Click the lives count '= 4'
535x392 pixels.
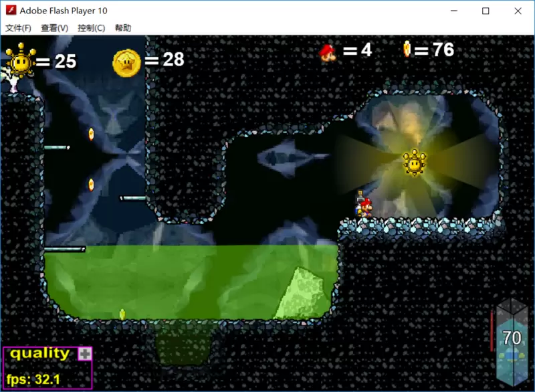click(x=357, y=50)
